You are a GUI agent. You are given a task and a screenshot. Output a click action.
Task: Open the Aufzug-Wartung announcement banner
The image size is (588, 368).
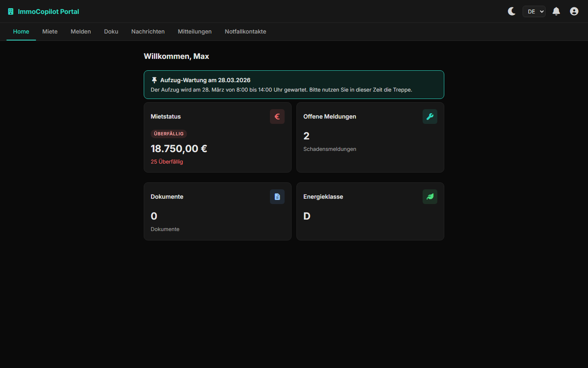[x=294, y=85]
